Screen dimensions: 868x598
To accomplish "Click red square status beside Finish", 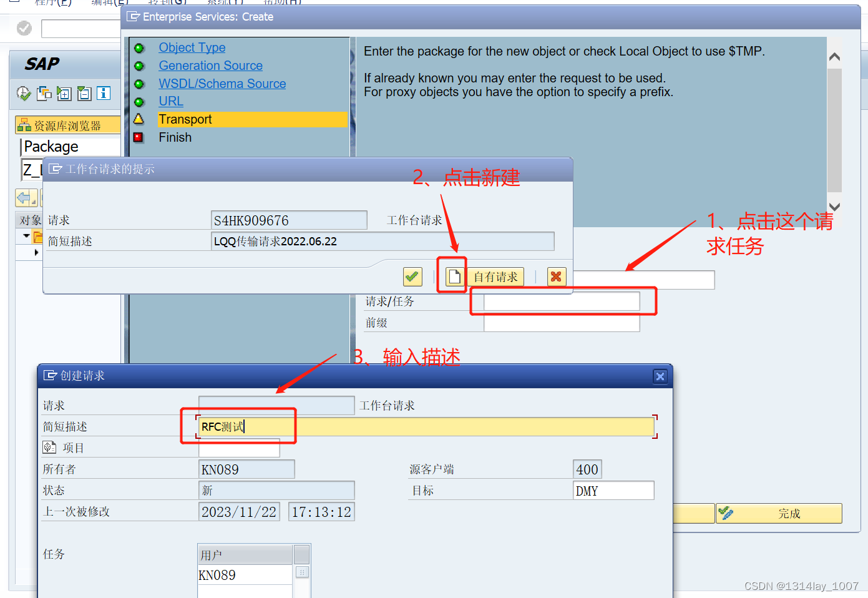I will [139, 137].
